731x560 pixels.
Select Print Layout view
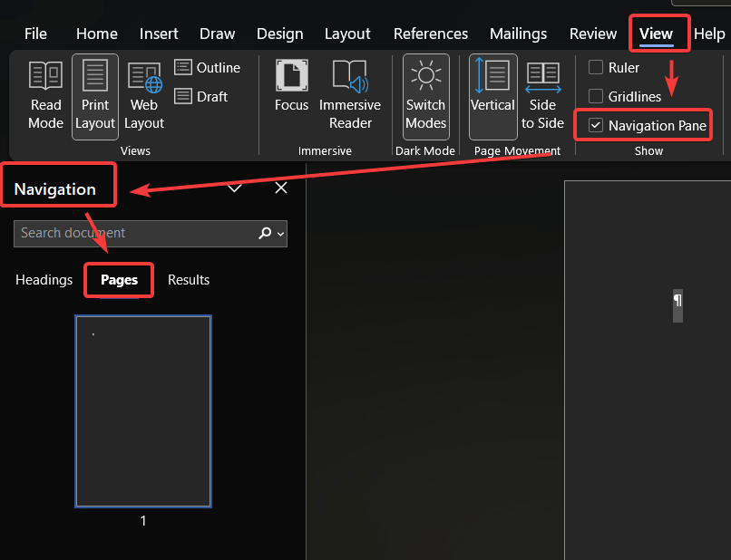tap(95, 96)
